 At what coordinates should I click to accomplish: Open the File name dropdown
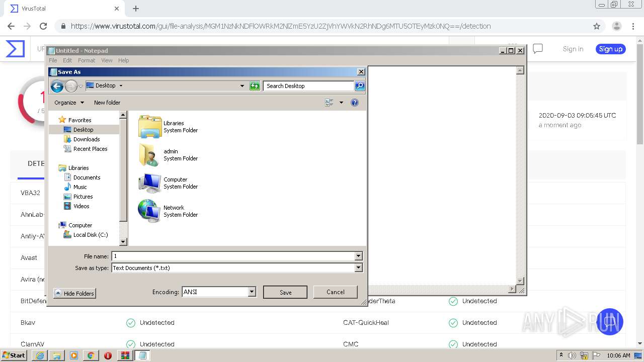coord(358,256)
